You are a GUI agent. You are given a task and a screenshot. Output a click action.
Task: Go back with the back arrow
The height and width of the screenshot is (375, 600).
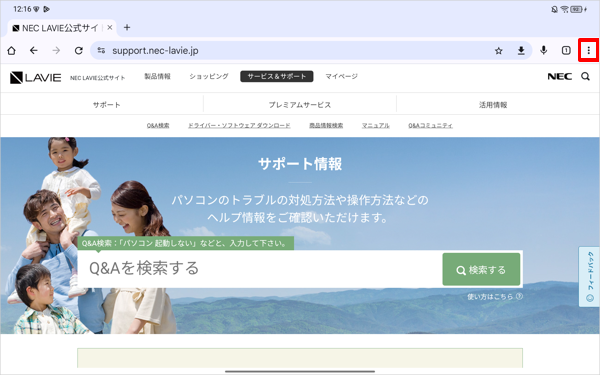[34, 51]
